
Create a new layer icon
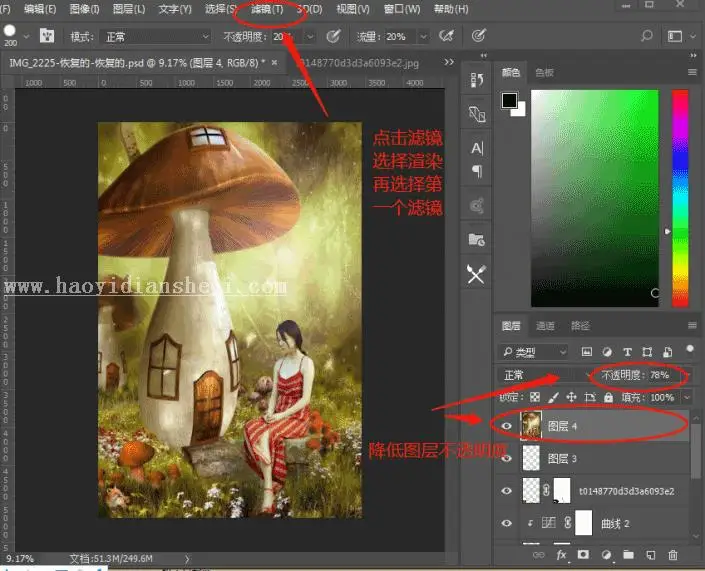[651, 555]
